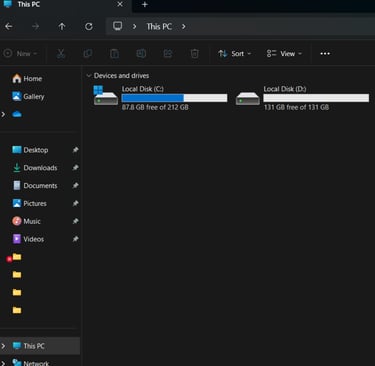This screenshot has height=366, width=375.
Task: Go up one folder level
Action: (62, 27)
